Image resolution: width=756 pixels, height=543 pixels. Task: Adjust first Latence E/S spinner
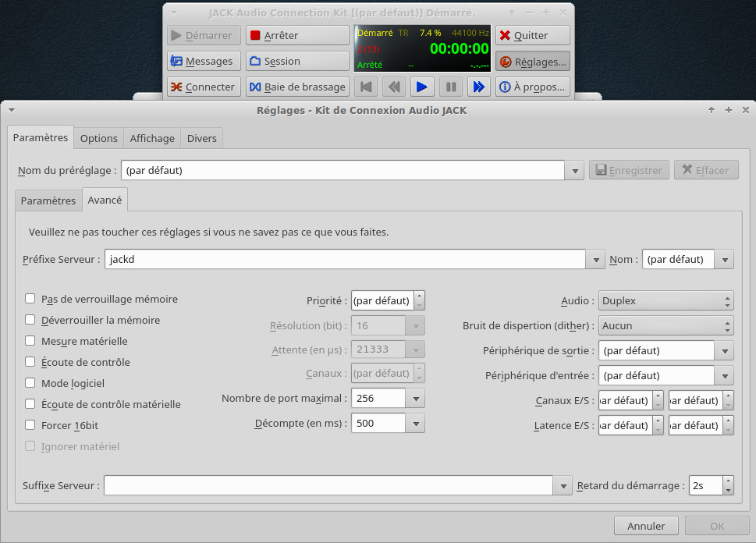coord(658,425)
